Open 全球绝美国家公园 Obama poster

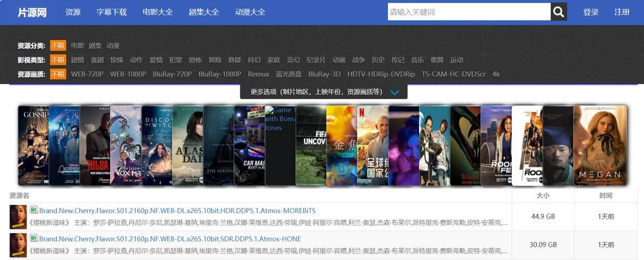coord(373,145)
